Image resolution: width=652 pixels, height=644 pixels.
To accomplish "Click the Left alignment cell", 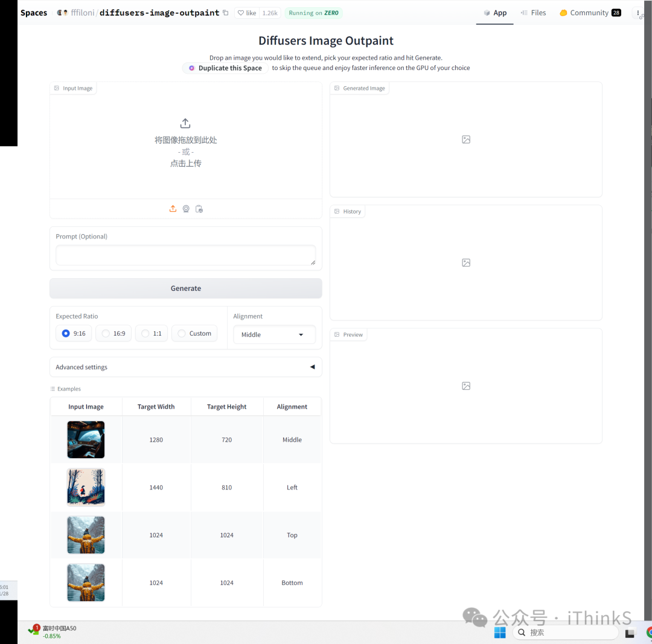I will [x=292, y=487].
